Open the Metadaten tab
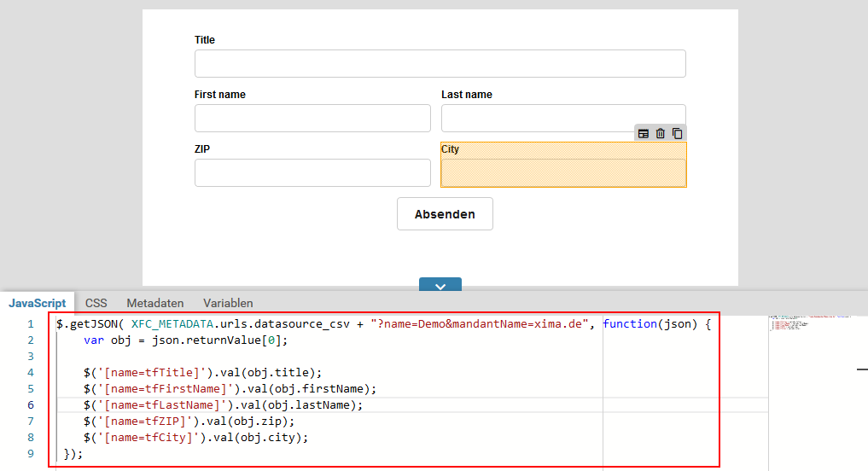 coord(154,303)
